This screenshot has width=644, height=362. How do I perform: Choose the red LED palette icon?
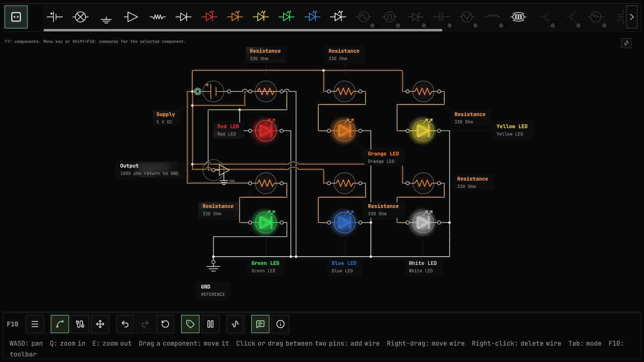tap(209, 17)
